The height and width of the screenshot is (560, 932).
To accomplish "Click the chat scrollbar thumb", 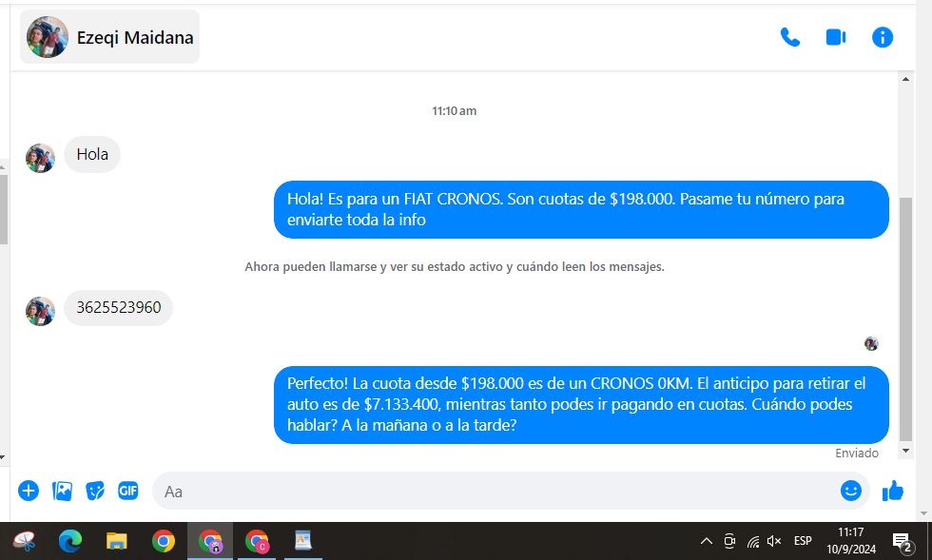I will (x=905, y=319).
